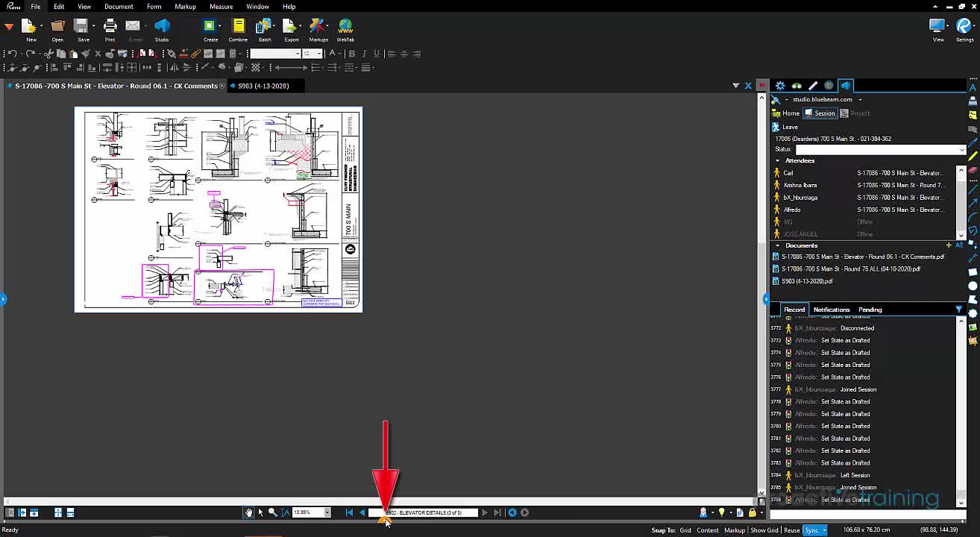
Task: Toggle Italic text formatting
Action: click(x=364, y=54)
